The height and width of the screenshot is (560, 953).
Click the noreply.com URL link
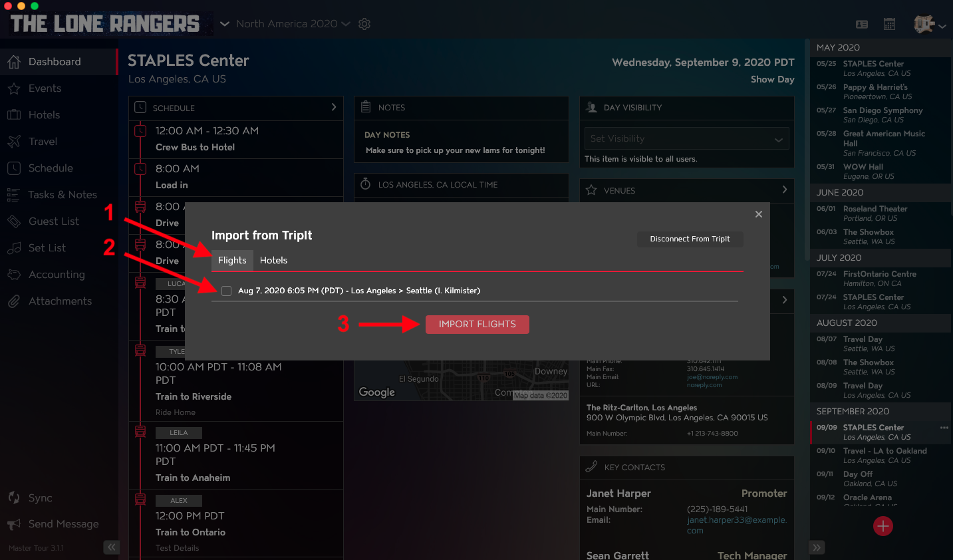coord(704,385)
